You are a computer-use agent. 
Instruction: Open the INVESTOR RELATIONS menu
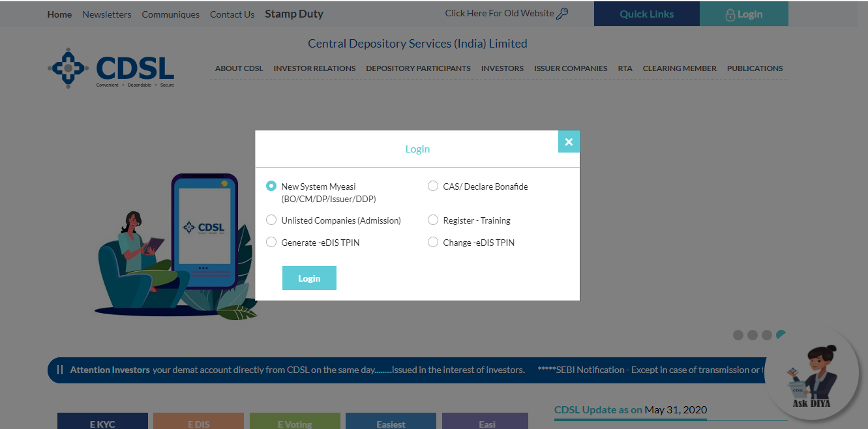tap(315, 68)
